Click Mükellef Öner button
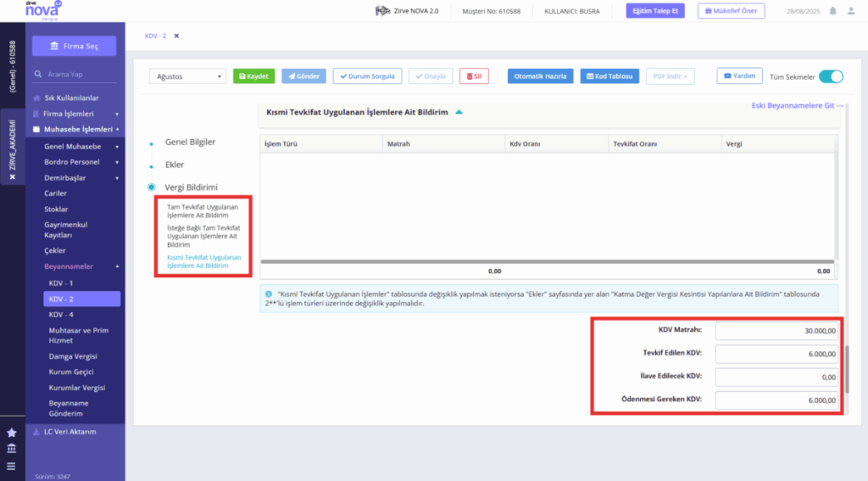This screenshot has height=481, width=868. pos(732,11)
